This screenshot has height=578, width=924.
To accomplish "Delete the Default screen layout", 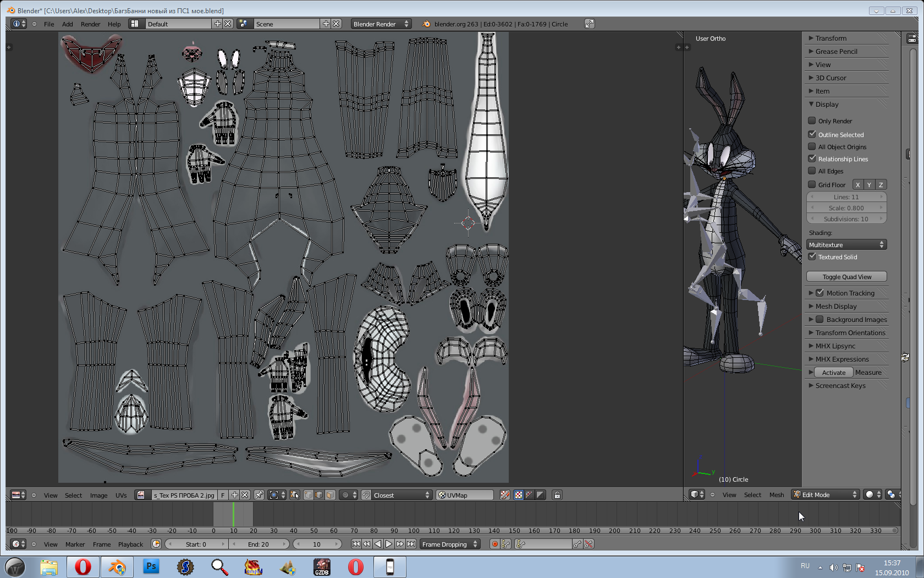I will coord(228,24).
